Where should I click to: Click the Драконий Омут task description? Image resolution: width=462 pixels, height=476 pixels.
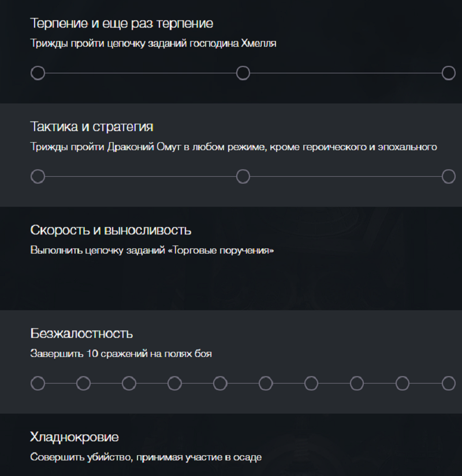233,147
